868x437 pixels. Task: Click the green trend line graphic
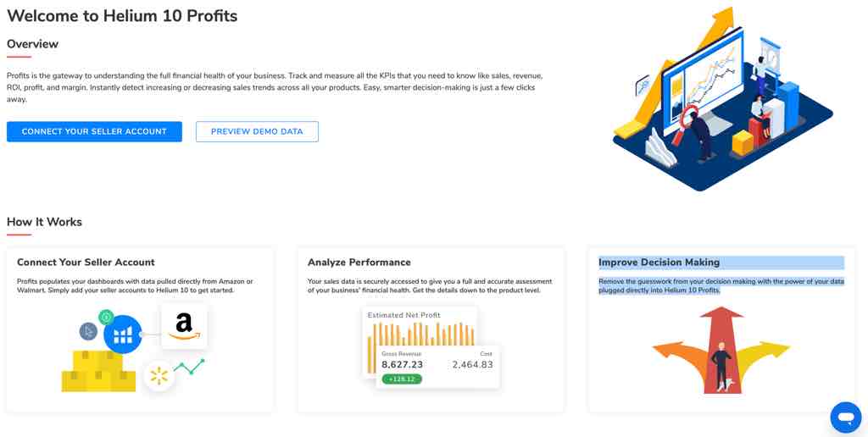[x=189, y=366]
